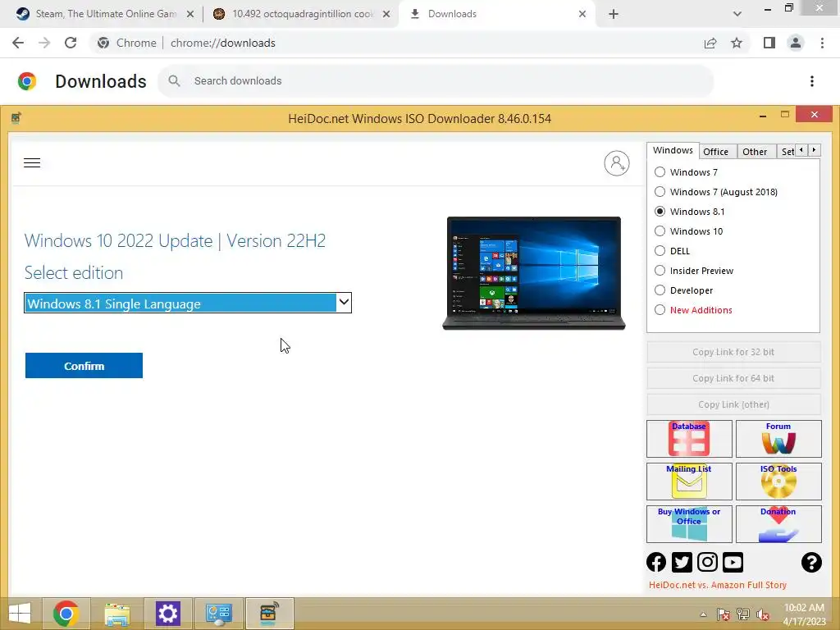Viewport: 840px width, 630px height.
Task: Select Windows 7 radio button
Action: tap(660, 172)
